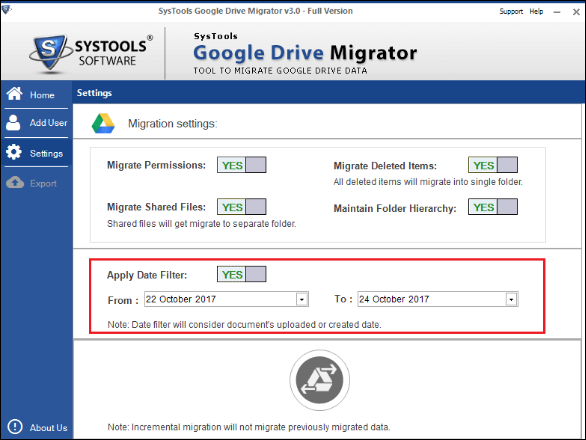Click the date filter uploaded or created note
The image size is (586, 440).
tap(244, 324)
